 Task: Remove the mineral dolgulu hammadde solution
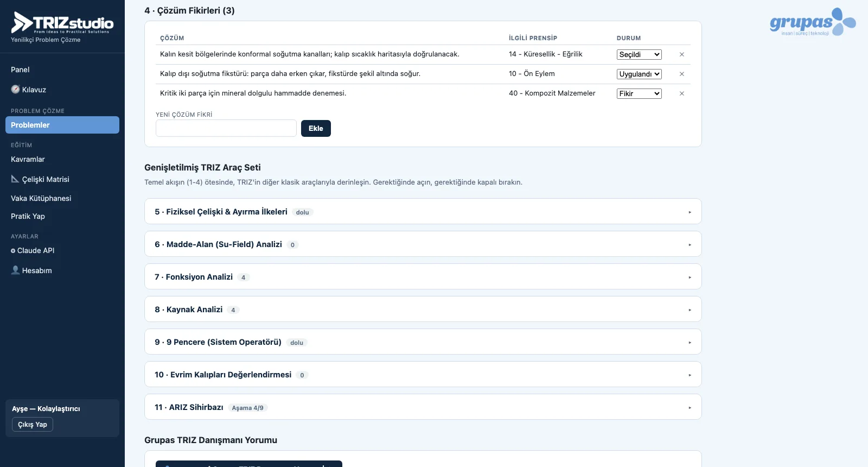682,93
